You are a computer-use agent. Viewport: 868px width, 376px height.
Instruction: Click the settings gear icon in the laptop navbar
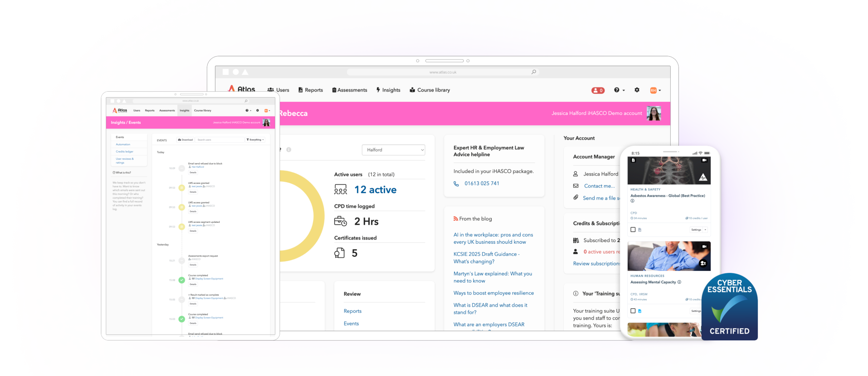pos(637,90)
